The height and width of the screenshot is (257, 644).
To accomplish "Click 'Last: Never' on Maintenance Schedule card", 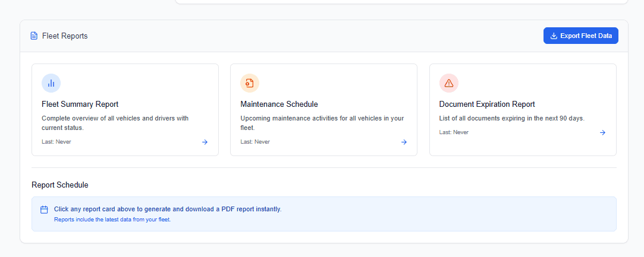I will [x=255, y=142].
